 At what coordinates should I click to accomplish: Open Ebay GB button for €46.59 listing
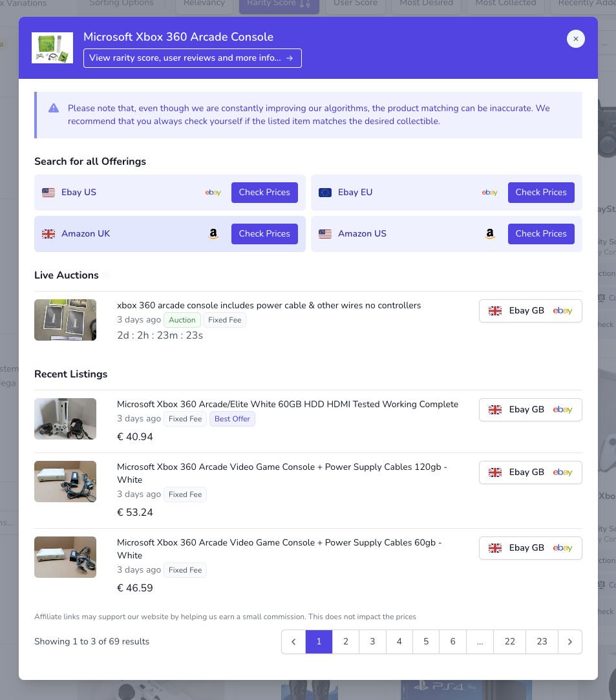point(530,547)
